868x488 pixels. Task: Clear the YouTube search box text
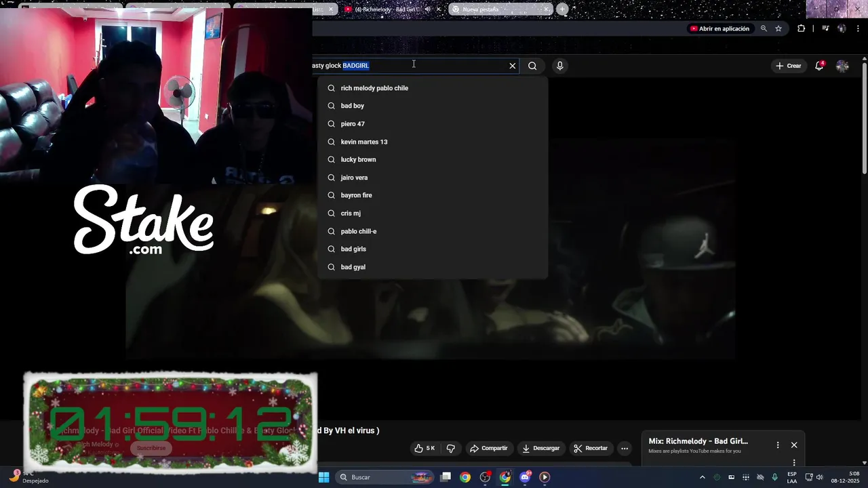tap(512, 66)
